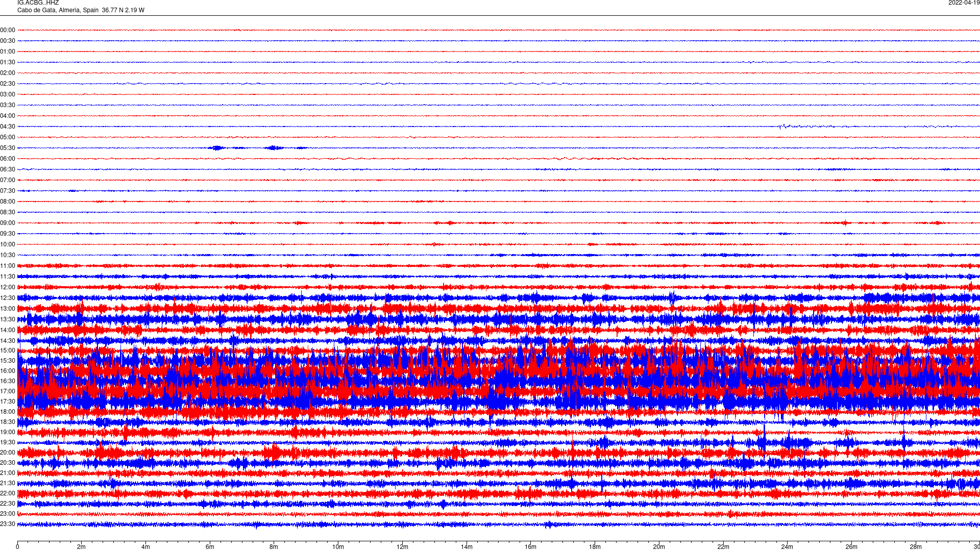Select the 06:30 time row label

point(8,169)
